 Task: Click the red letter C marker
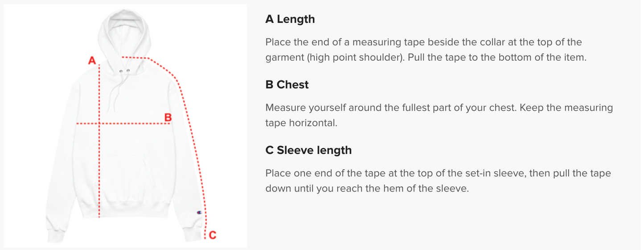(x=213, y=235)
